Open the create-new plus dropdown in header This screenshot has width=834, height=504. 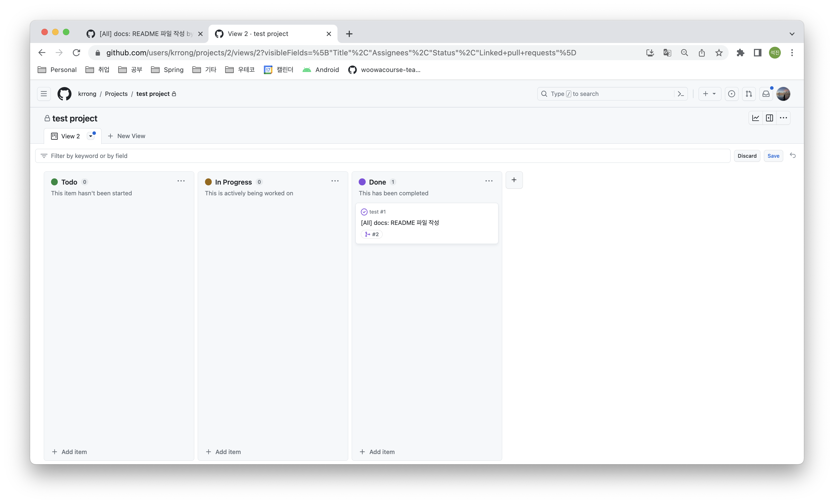[x=709, y=94]
